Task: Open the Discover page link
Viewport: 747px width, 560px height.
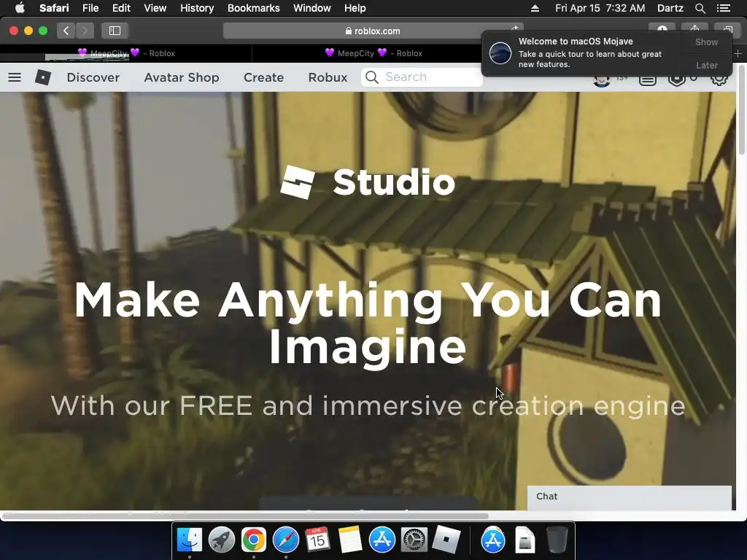Action: click(x=93, y=77)
